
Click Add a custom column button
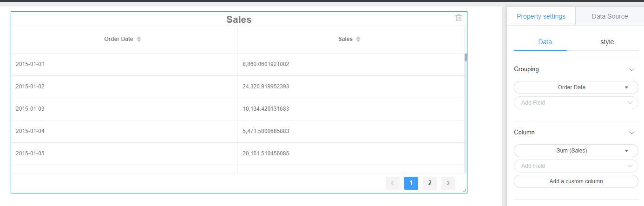click(576, 181)
